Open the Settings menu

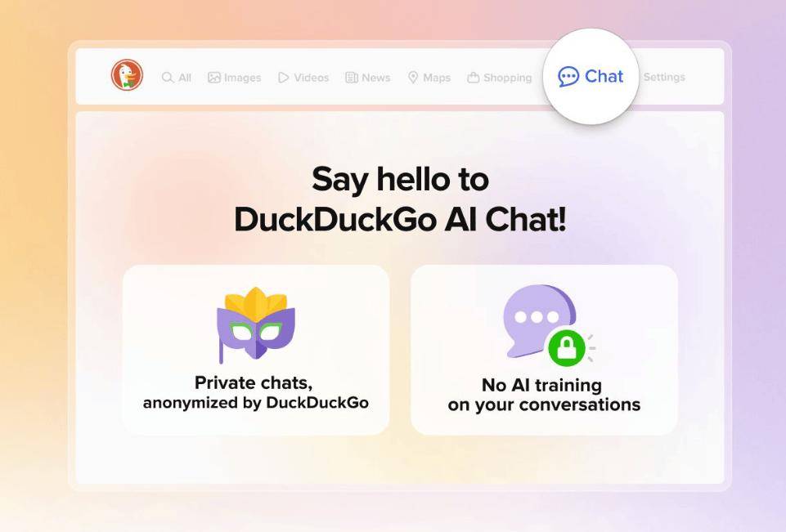point(664,77)
